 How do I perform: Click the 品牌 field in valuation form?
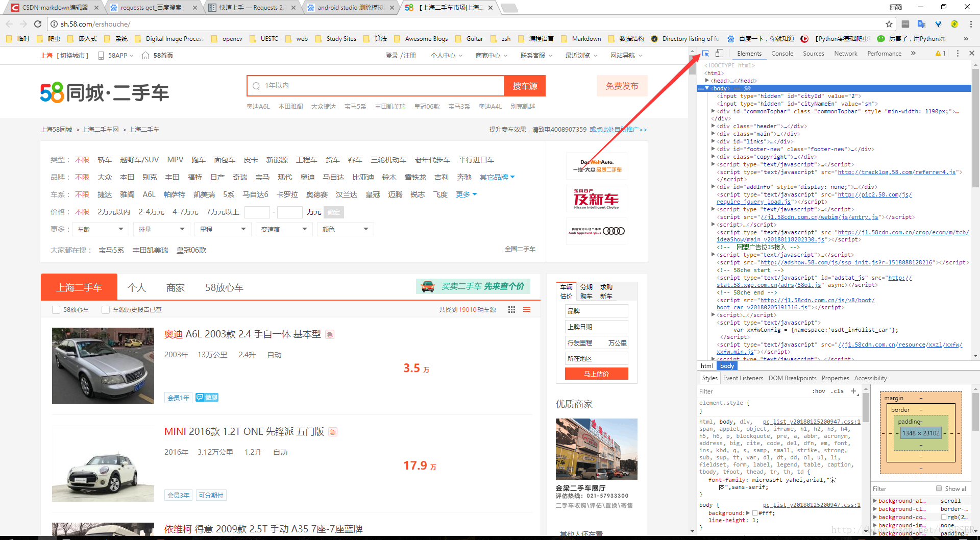coord(596,311)
